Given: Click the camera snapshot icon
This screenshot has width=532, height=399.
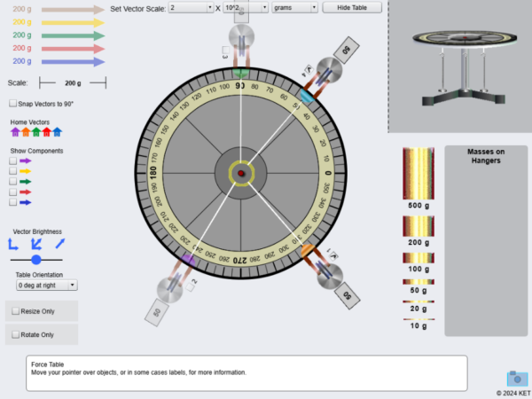Looking at the screenshot, I should coord(516,378).
